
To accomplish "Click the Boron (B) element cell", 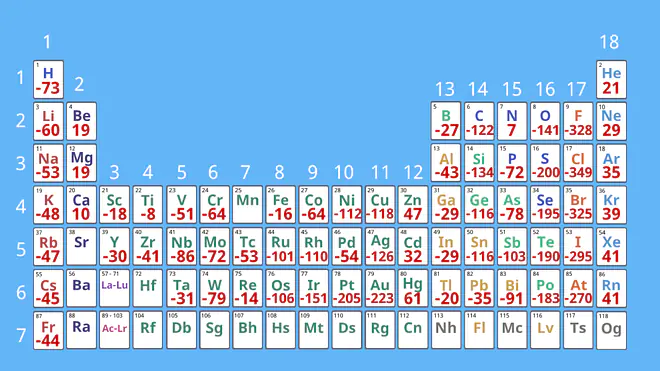I will (x=446, y=121).
